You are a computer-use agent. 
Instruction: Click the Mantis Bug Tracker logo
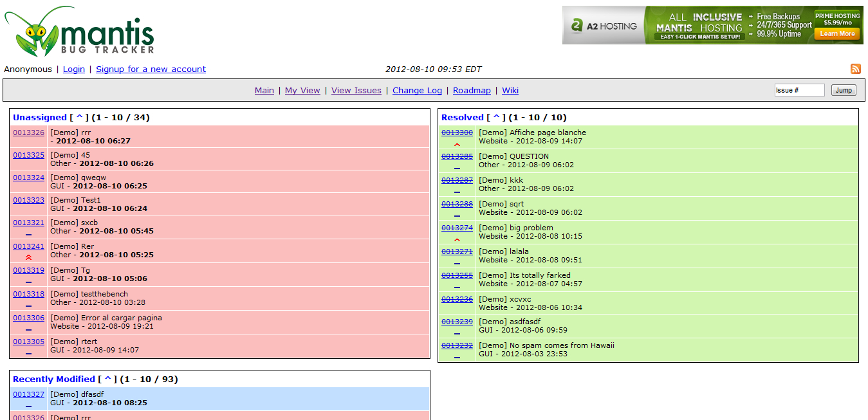[80, 32]
